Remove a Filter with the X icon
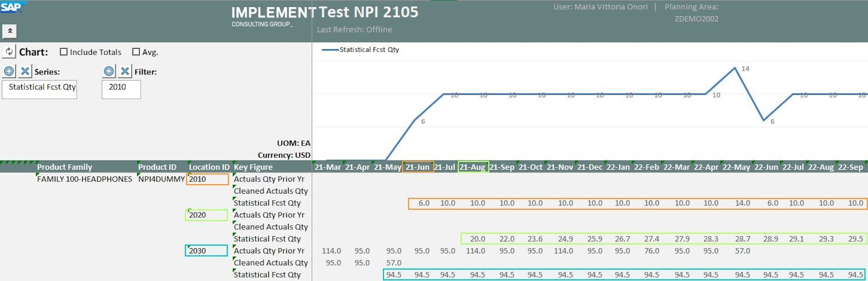 (125, 71)
